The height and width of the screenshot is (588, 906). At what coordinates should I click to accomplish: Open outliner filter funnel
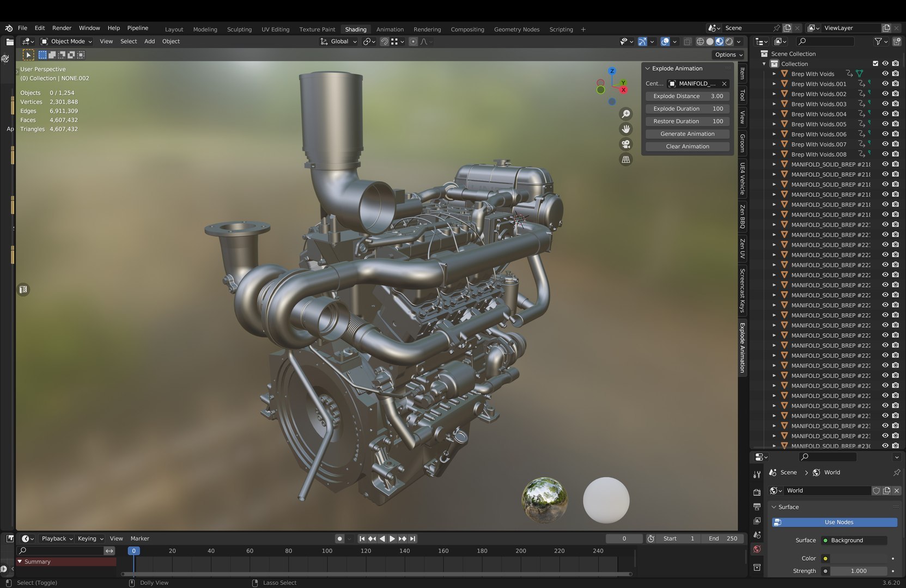point(878,41)
